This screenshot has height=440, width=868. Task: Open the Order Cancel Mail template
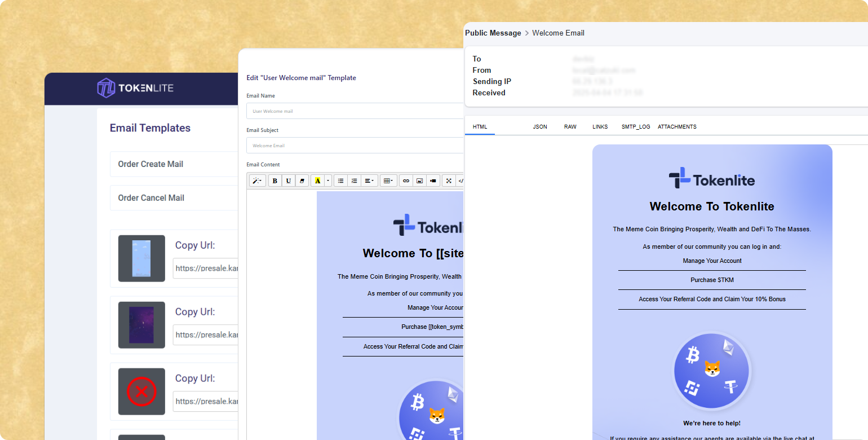[x=174, y=198]
